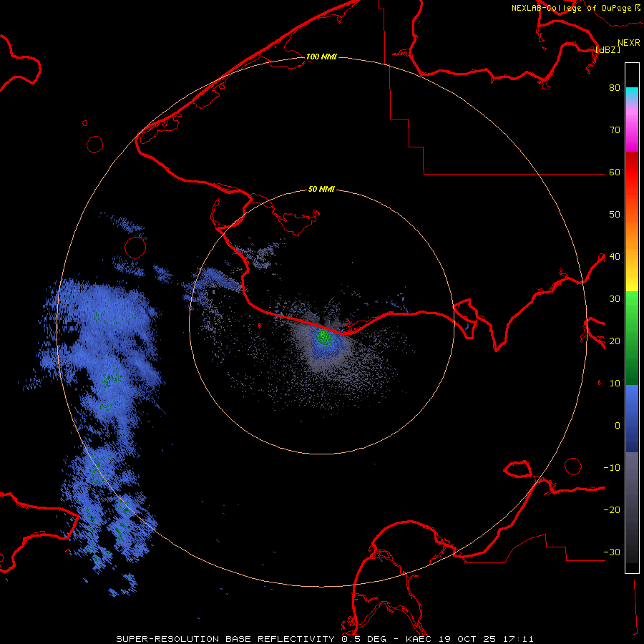Click the green reflectivity core at radar center
Screen dimensions: 644x644
[x=325, y=337]
